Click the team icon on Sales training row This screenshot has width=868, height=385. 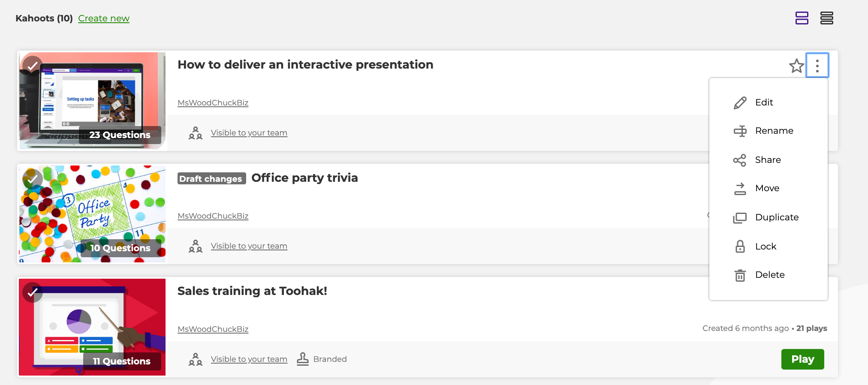point(196,359)
